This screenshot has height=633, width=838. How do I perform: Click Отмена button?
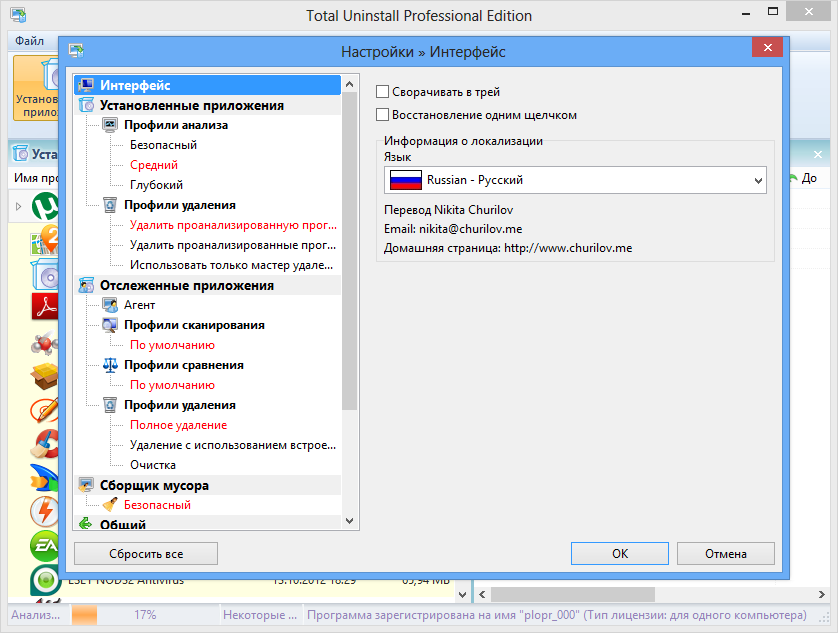point(726,554)
